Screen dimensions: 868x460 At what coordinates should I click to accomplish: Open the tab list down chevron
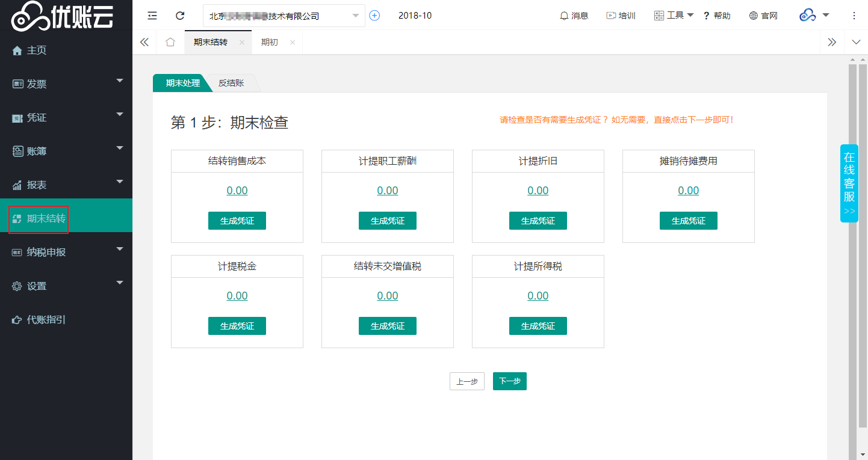856,42
